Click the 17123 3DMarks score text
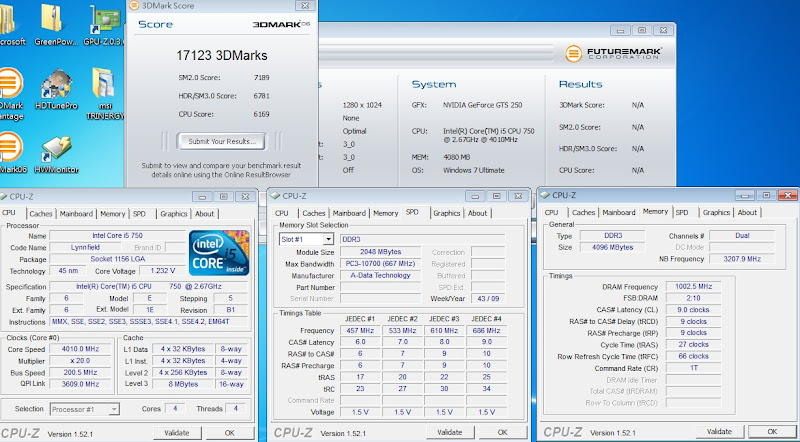800x442 pixels. pos(221,56)
